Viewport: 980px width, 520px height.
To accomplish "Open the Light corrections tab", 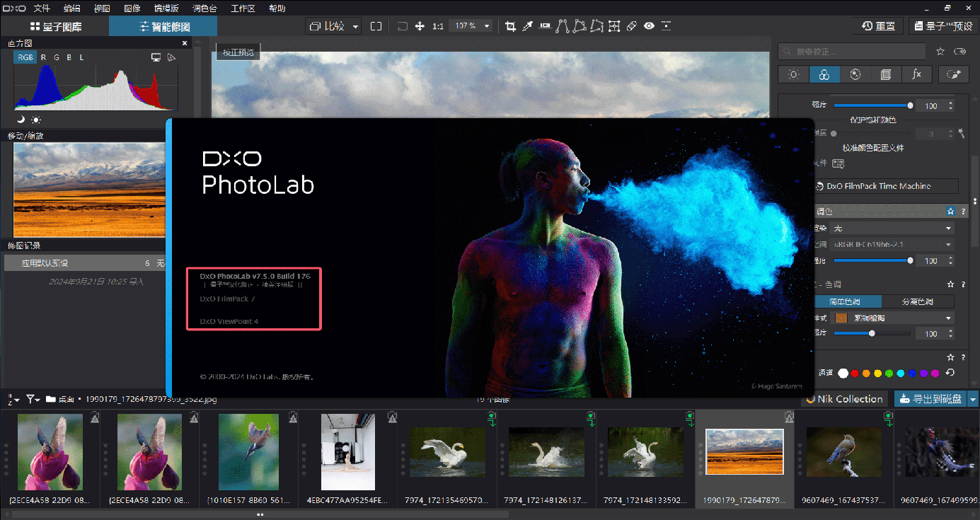I will (x=793, y=74).
